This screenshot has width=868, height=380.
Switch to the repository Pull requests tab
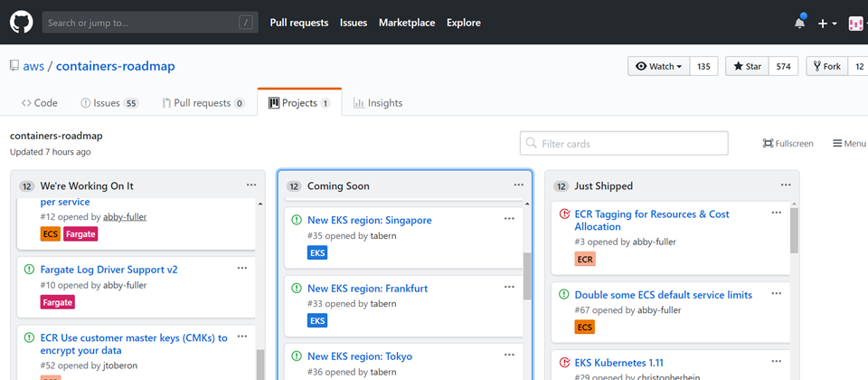click(203, 103)
